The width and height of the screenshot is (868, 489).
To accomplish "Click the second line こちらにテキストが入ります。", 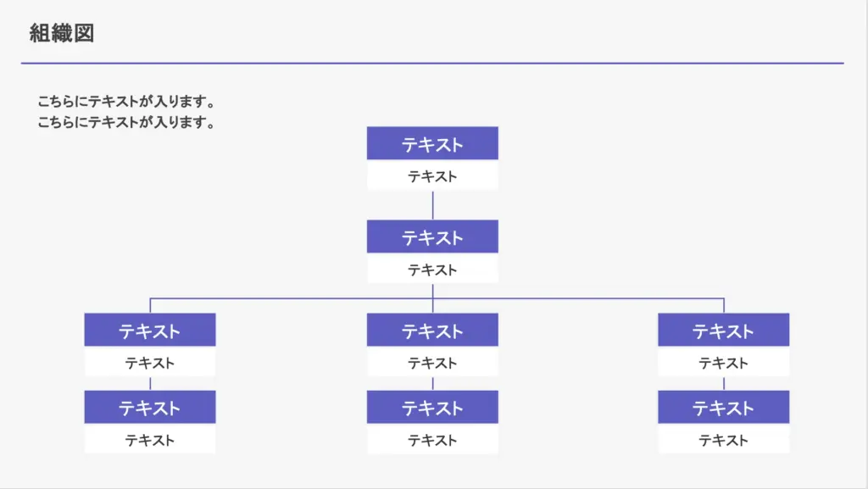I will coord(125,122).
